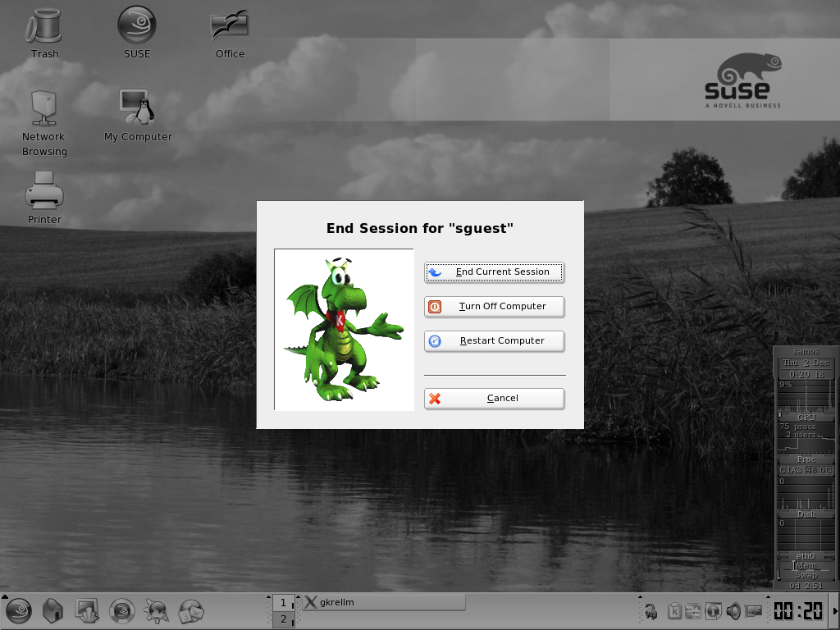Click the Konqi dragon picture

[344, 330]
